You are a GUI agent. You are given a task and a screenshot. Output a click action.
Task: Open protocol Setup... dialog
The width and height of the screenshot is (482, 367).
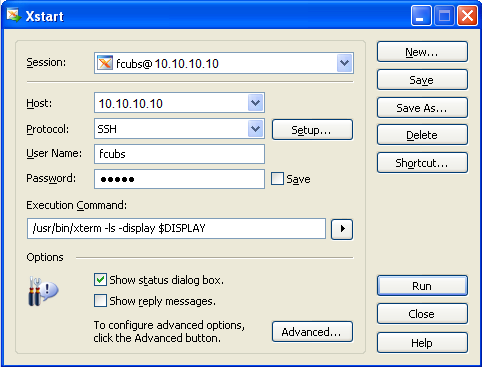312,130
